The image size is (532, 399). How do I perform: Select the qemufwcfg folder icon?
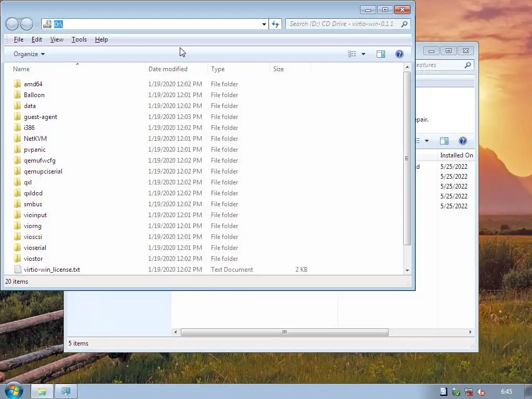pos(17,160)
